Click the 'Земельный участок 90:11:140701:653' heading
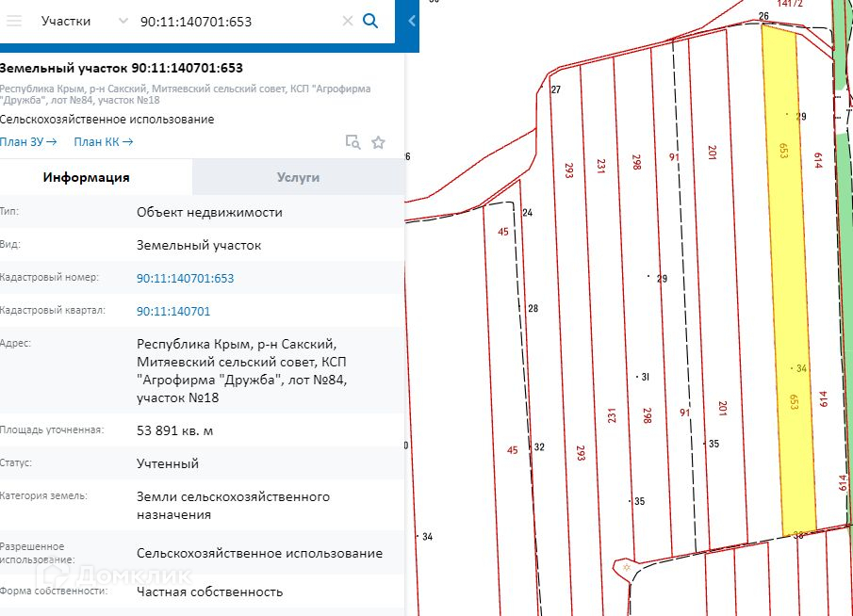This screenshot has height=616, width=853. [122, 68]
